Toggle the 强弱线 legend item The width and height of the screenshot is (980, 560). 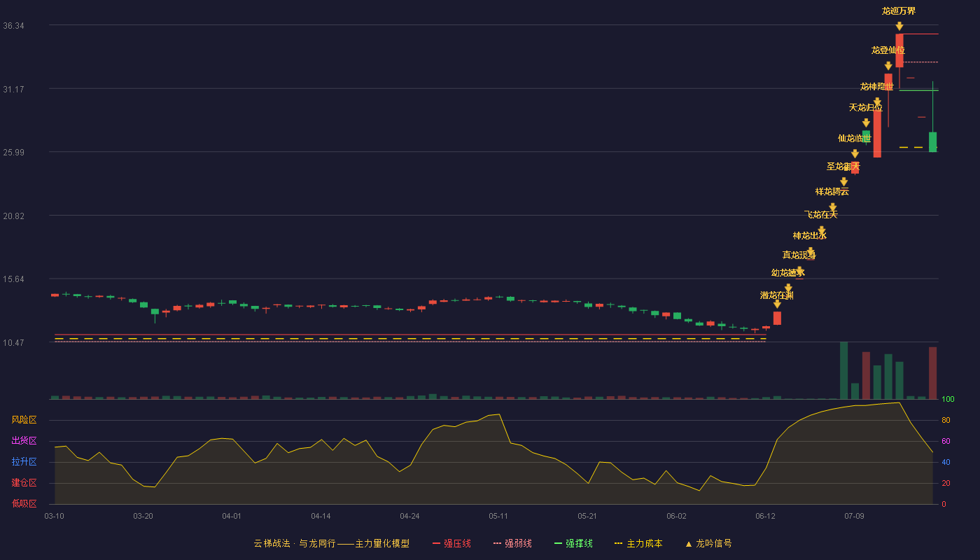tap(512, 543)
